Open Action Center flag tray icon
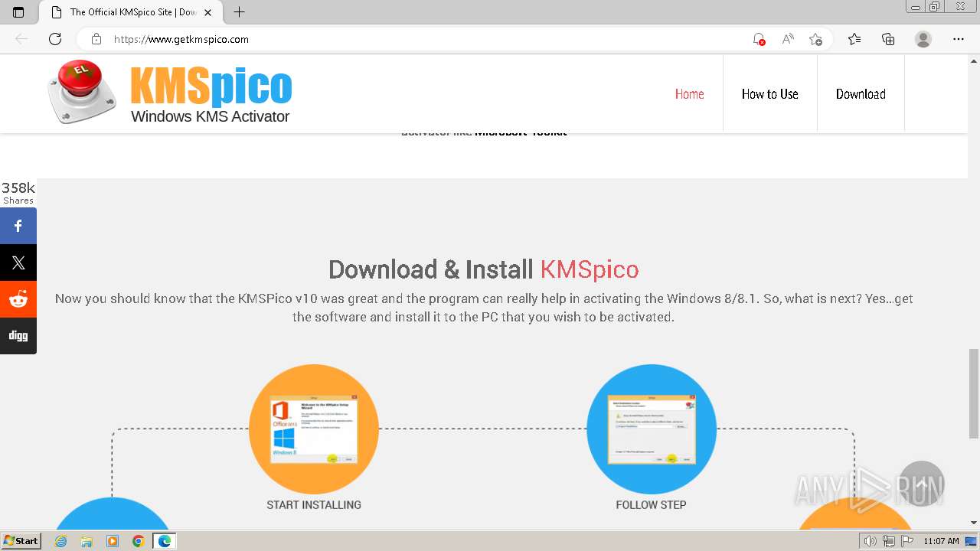 coord(907,541)
